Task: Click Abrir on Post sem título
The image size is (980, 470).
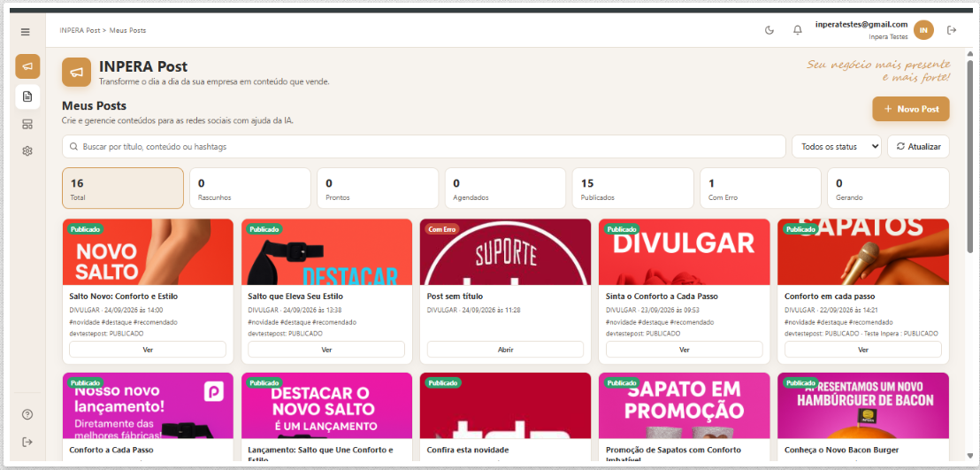Action: point(506,350)
